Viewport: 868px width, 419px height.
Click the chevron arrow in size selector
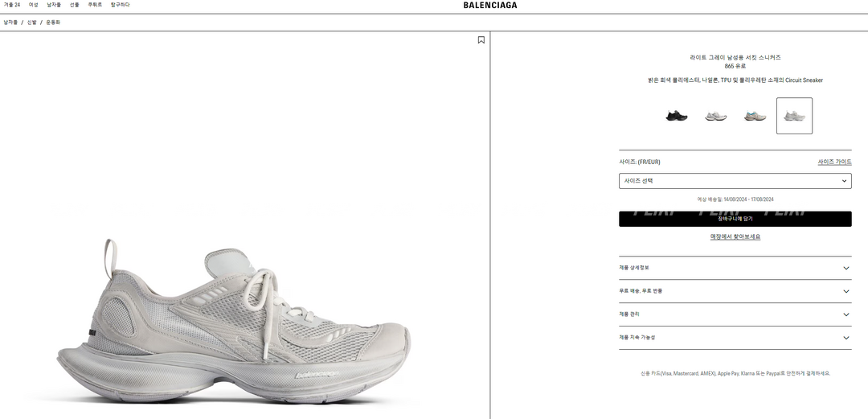coord(844,181)
